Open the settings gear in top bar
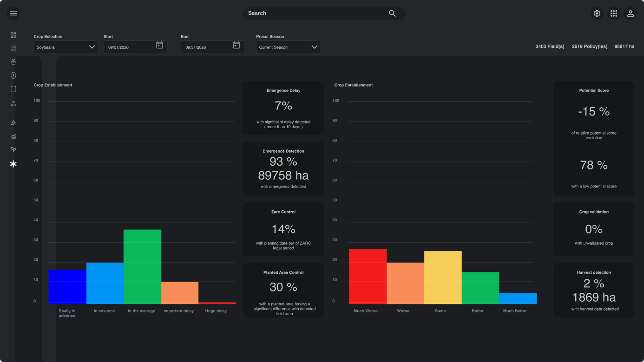This screenshot has height=362, width=644. (x=597, y=13)
